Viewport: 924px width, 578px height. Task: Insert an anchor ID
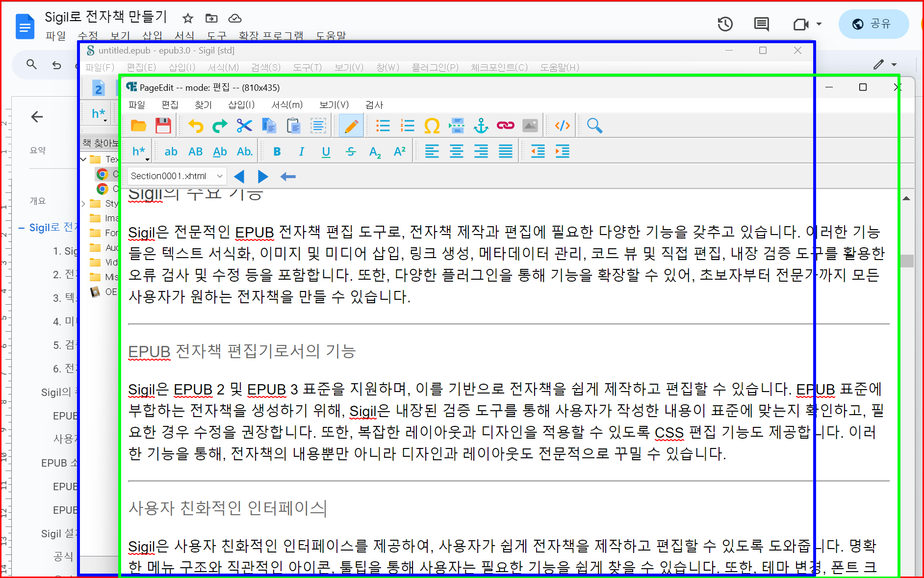[481, 126]
